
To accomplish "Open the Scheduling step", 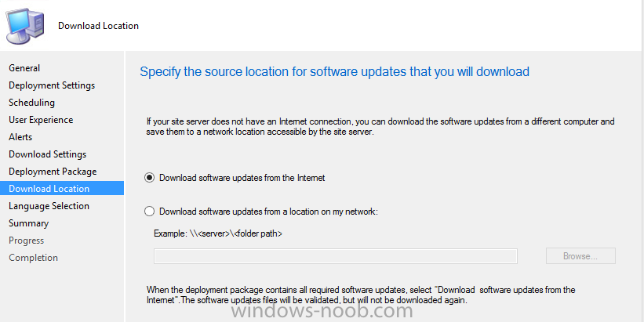I will pos(31,103).
